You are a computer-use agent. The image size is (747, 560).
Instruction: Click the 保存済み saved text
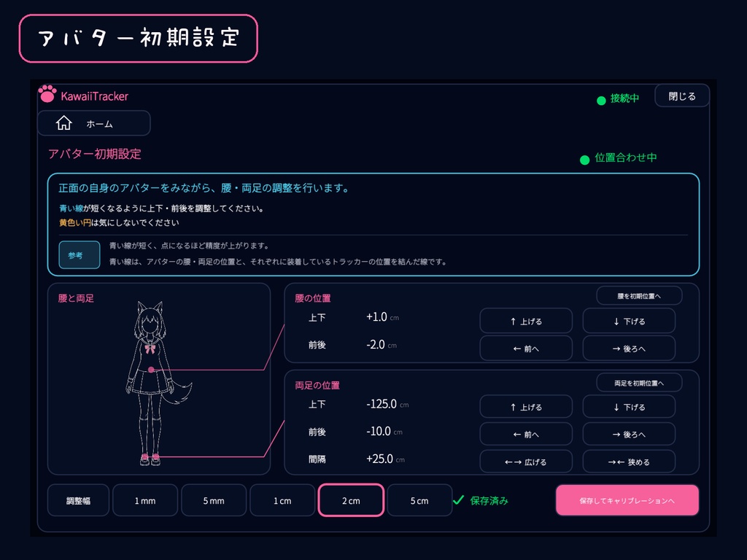pos(489,500)
